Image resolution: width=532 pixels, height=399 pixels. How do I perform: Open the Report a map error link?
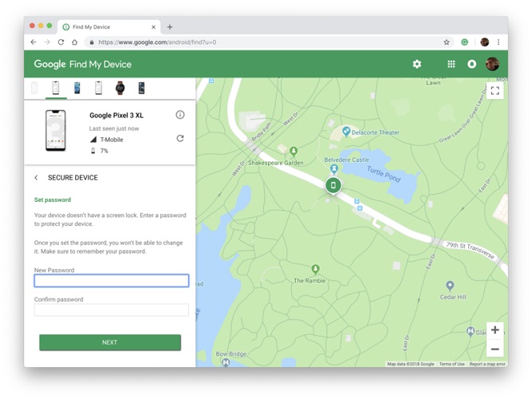tap(487, 364)
